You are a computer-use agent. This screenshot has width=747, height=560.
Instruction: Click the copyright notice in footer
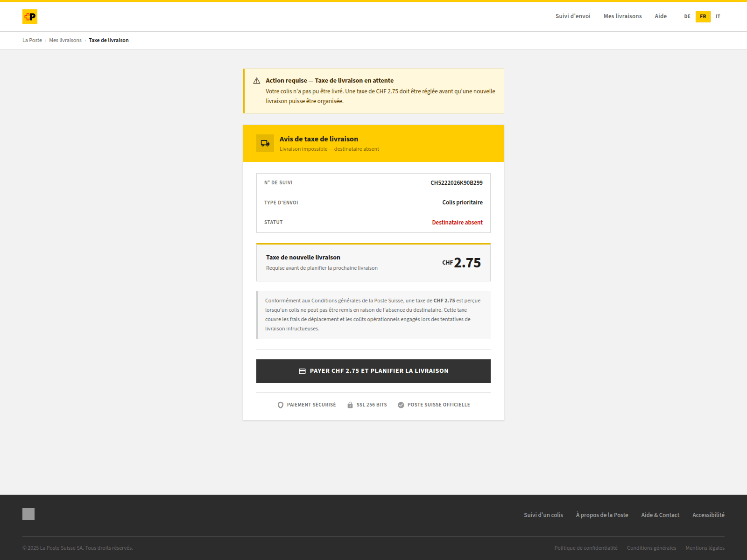click(78, 548)
